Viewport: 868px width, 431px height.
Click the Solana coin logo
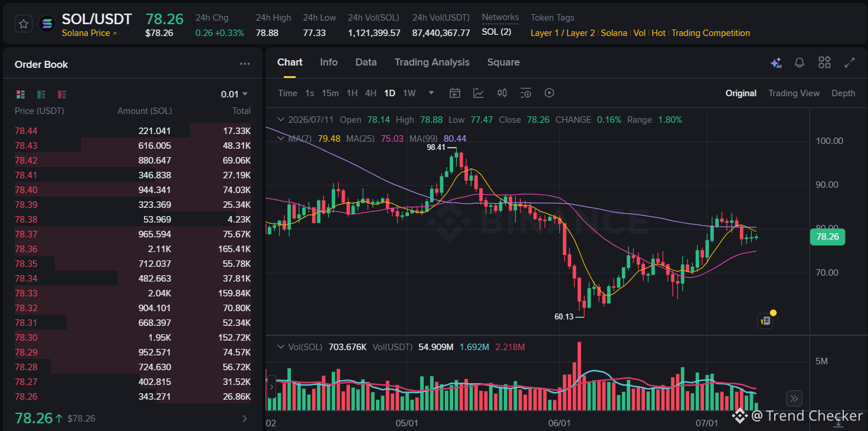coord(47,24)
